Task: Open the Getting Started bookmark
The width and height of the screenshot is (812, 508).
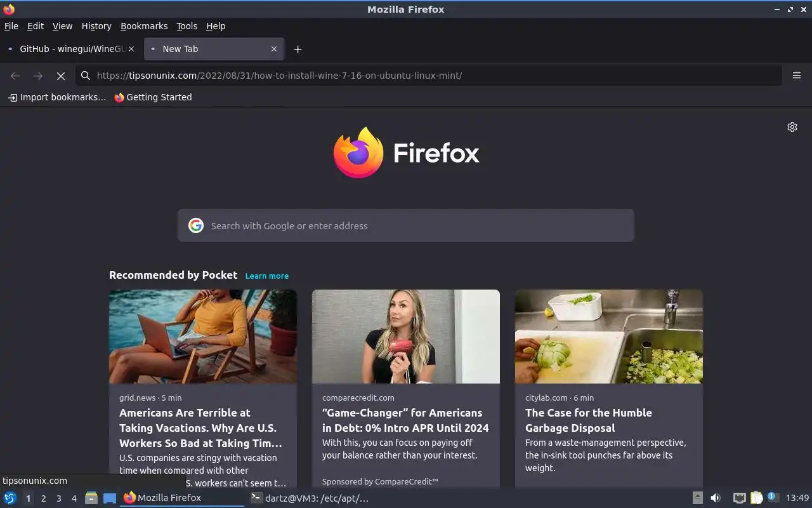Action: tap(153, 97)
